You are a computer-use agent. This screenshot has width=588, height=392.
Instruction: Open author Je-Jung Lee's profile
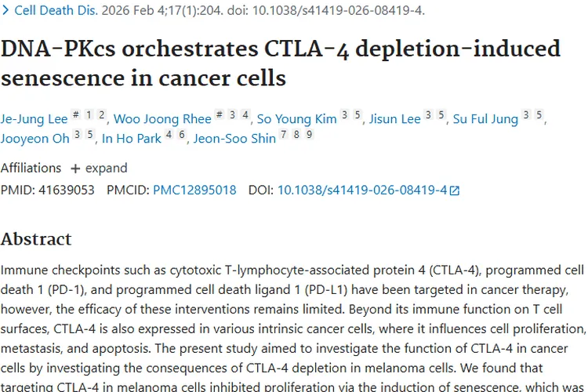(x=34, y=119)
